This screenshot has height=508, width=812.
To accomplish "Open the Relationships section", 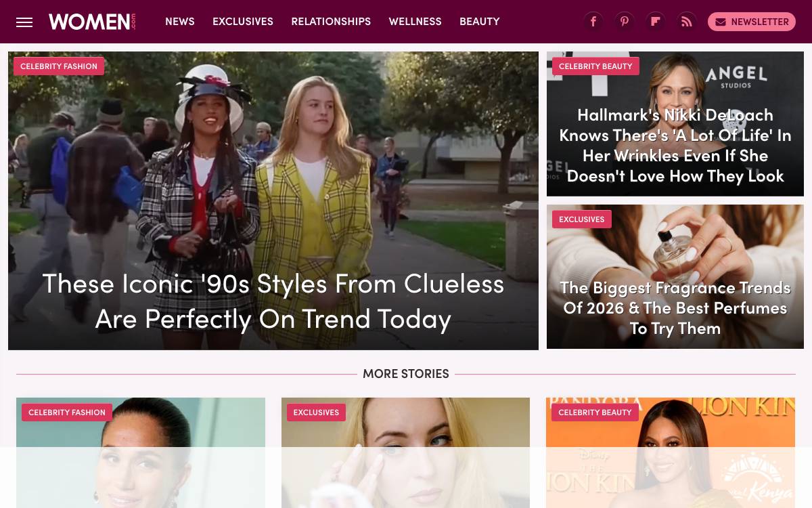I will pos(331,22).
